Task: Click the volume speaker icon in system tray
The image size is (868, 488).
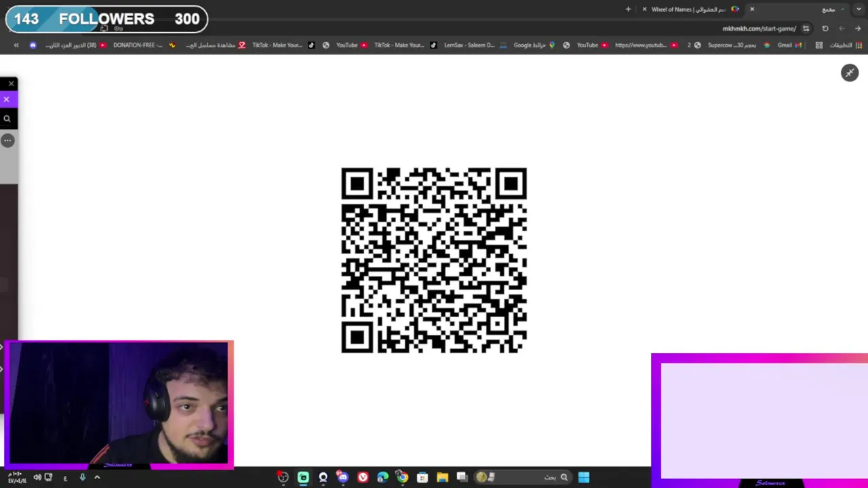Action: tap(37, 477)
